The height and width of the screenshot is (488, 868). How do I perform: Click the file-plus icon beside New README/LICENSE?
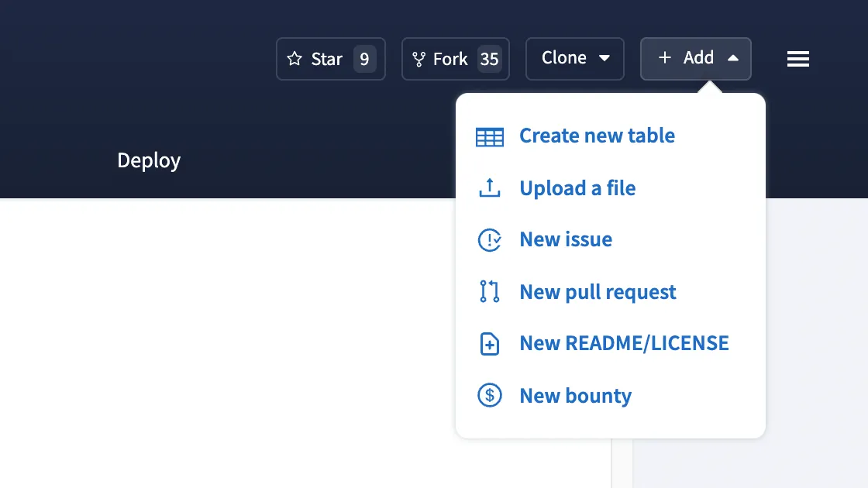[489, 343]
